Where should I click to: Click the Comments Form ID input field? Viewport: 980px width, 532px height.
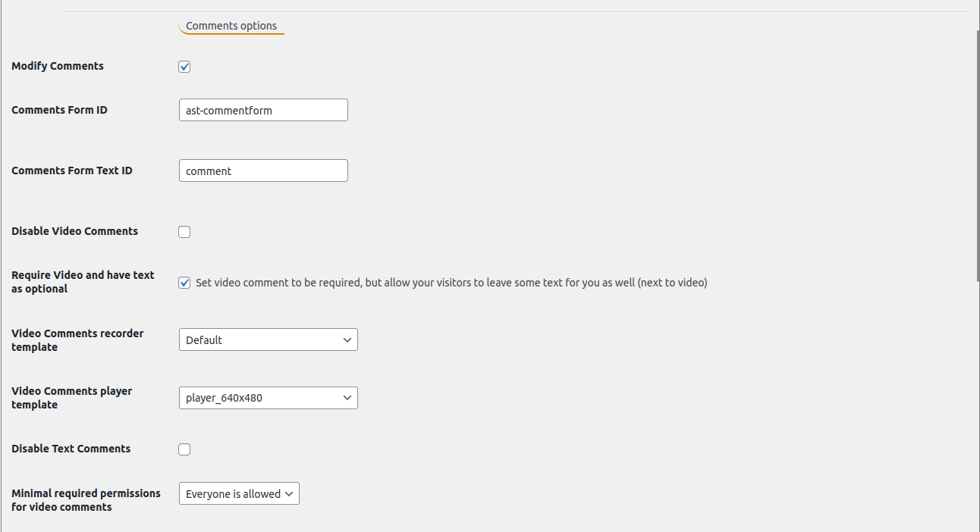[x=263, y=110]
